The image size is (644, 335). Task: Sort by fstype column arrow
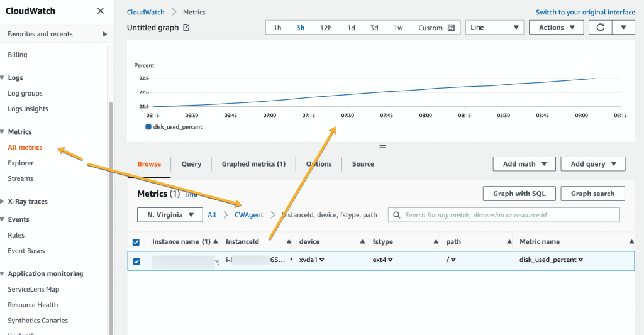click(436, 242)
